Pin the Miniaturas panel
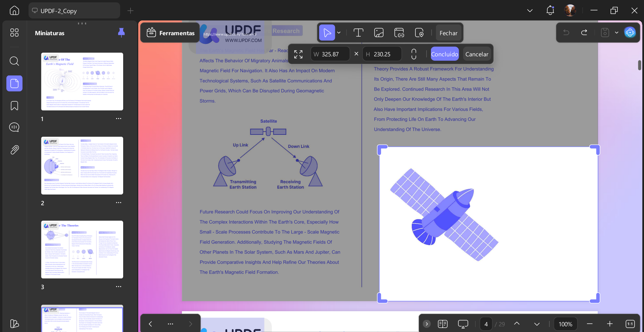 (x=121, y=33)
